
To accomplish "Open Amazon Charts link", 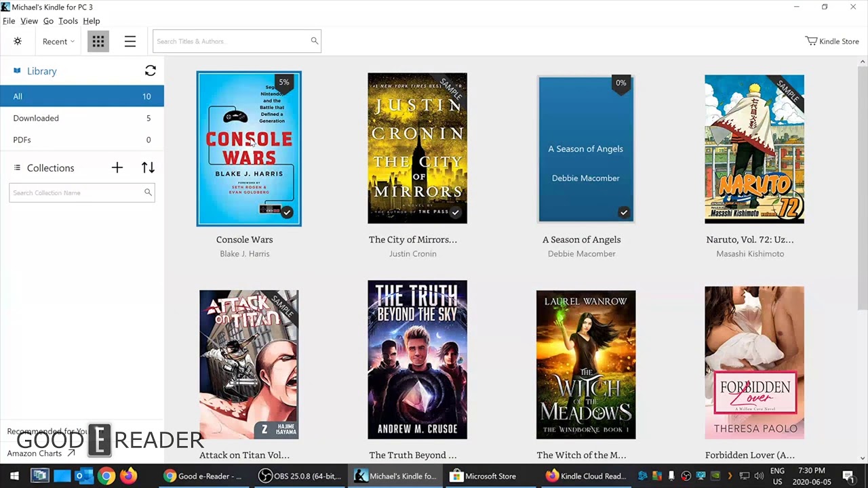I will 41,453.
